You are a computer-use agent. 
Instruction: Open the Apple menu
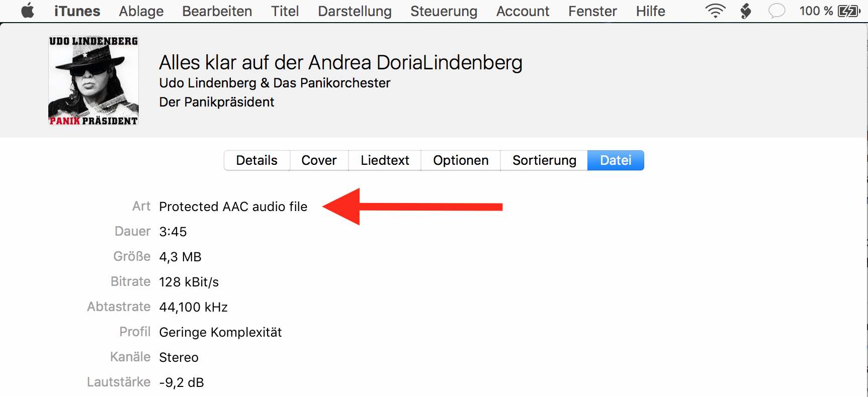click(x=28, y=11)
